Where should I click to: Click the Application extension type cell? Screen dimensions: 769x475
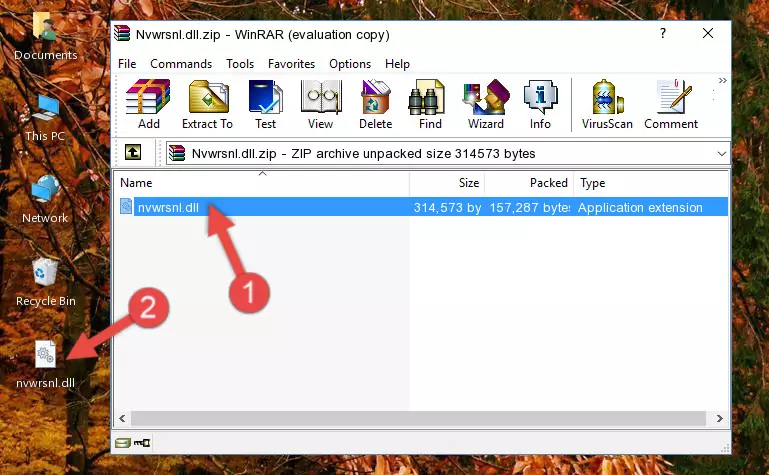click(640, 207)
